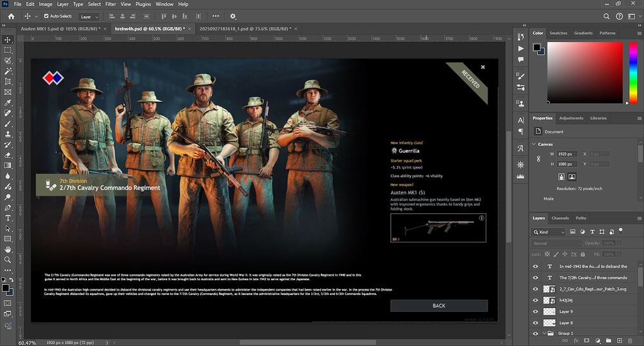The image size is (644, 346).
Task: Select the Crop tool
Action: [8, 82]
